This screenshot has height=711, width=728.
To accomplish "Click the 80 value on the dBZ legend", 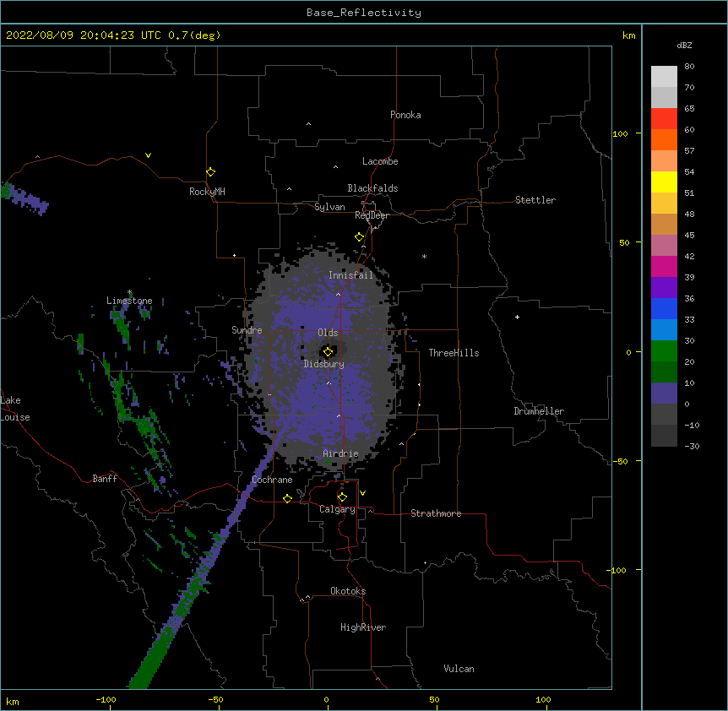I will (x=689, y=67).
